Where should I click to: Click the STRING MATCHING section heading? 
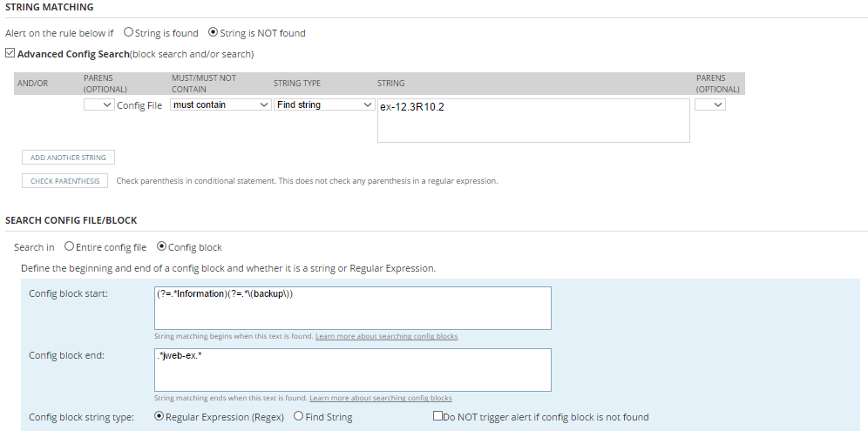(50, 7)
